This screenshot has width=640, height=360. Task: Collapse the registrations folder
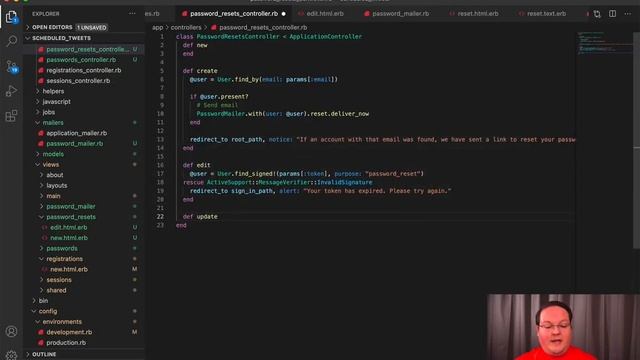tap(64, 259)
